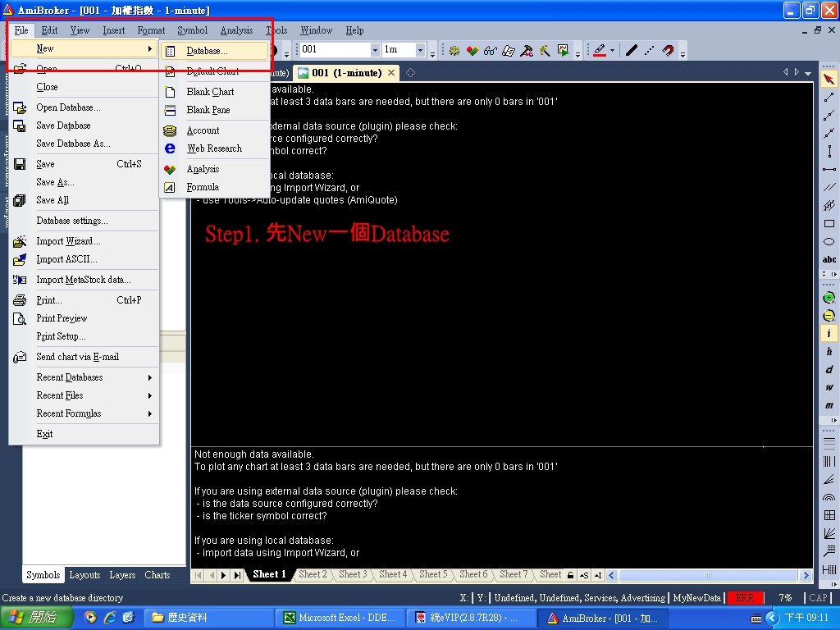
Task: Click the Windows Start button (開始)
Action: tap(36, 618)
